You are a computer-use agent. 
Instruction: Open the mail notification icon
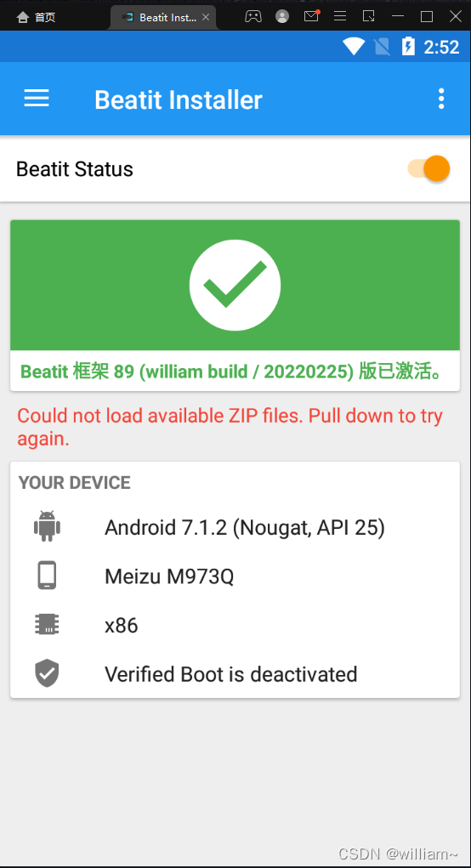(312, 16)
